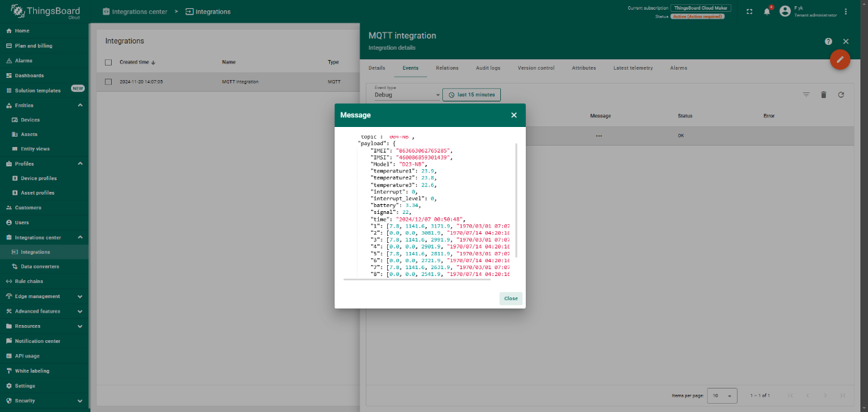
Task: Sort by Created time column
Action: (137, 62)
